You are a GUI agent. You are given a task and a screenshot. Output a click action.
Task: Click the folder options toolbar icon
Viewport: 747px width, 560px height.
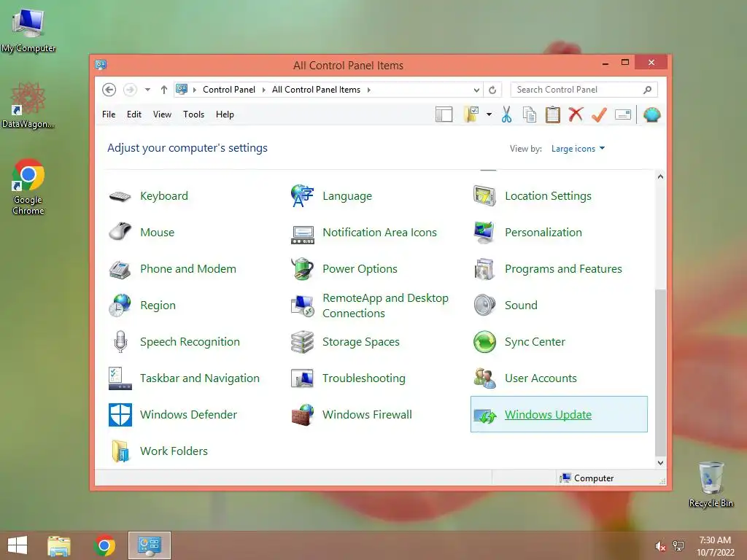[x=471, y=114]
